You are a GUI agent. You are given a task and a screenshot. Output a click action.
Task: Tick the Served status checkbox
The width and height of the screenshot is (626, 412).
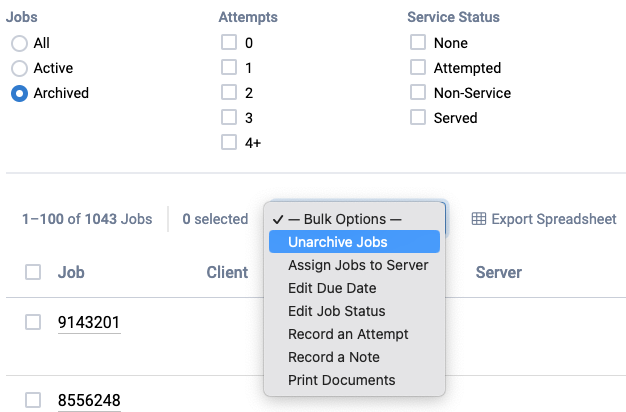click(418, 118)
